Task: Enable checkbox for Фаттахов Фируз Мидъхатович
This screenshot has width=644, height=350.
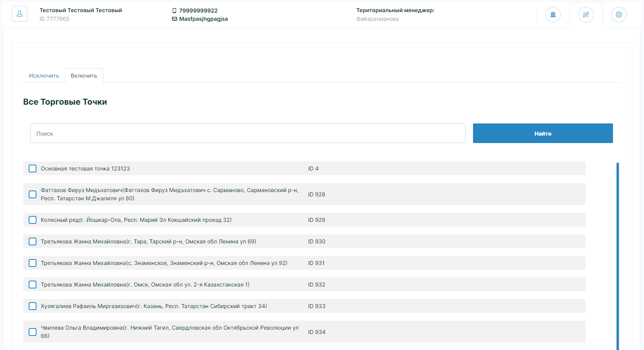Action: [x=33, y=194]
